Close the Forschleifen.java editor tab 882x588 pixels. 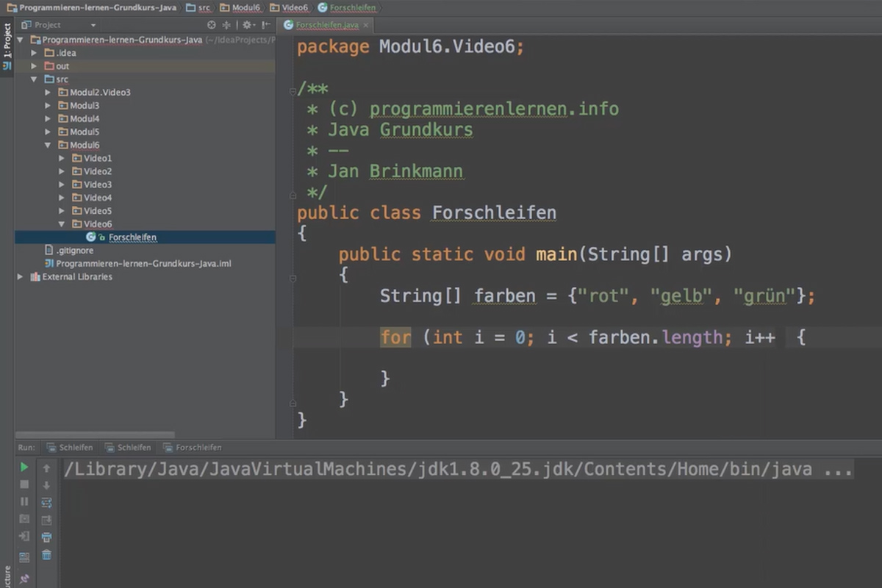coord(366,25)
